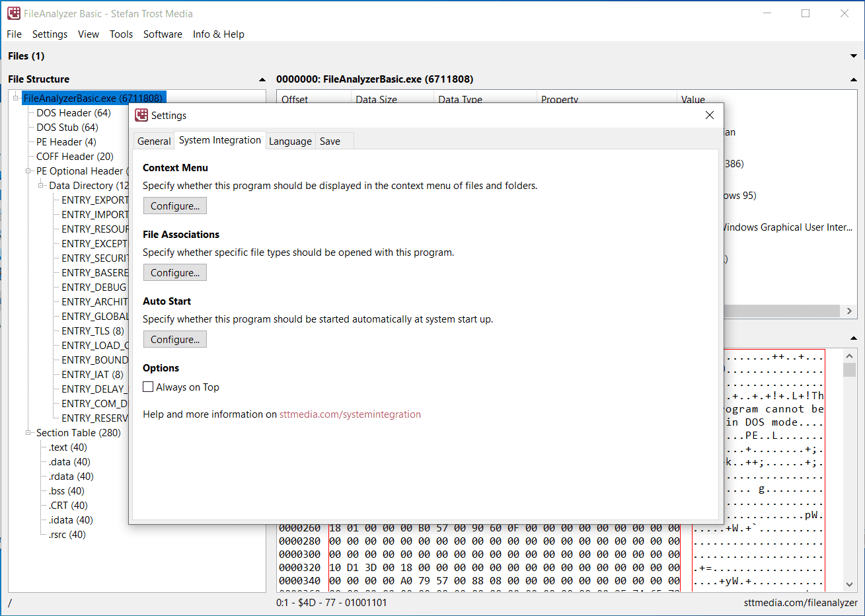Open the Software menu
865x616 pixels.
pos(163,34)
